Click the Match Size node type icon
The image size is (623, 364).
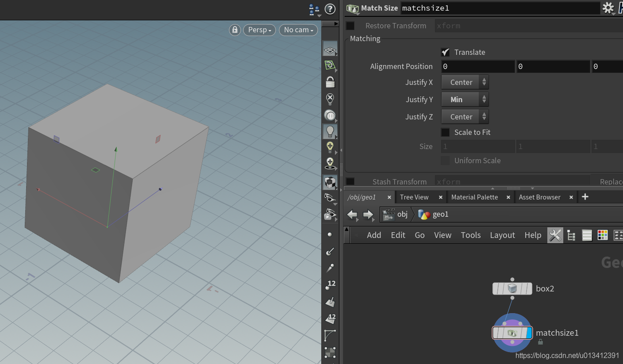coord(353,8)
